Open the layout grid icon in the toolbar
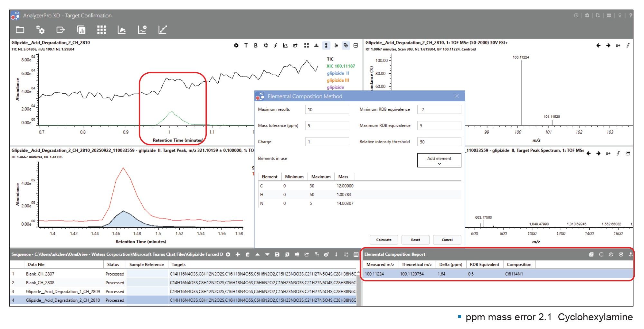The height and width of the screenshot is (329, 644). tap(101, 30)
